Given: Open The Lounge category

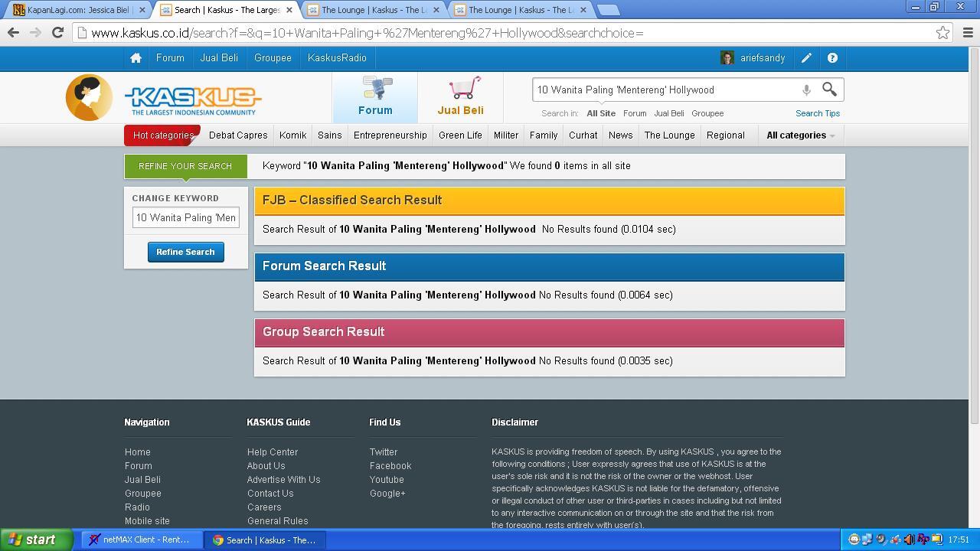Looking at the screenshot, I should point(669,135).
